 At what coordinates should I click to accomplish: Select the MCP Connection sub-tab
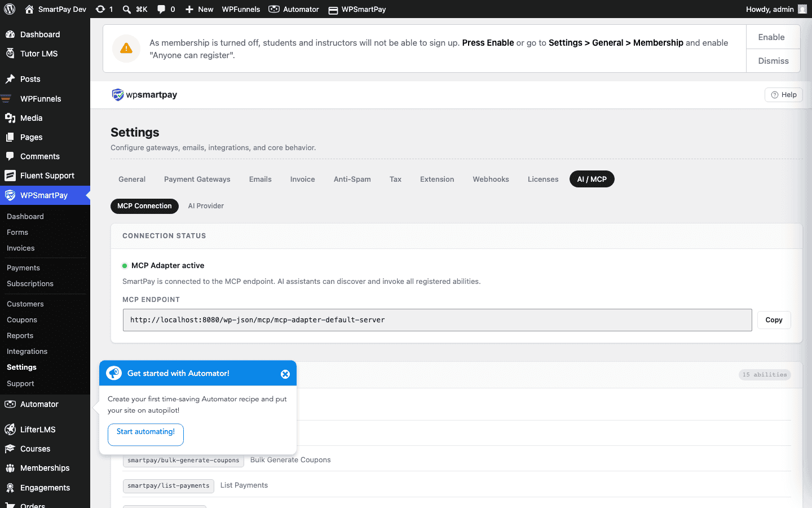144,206
